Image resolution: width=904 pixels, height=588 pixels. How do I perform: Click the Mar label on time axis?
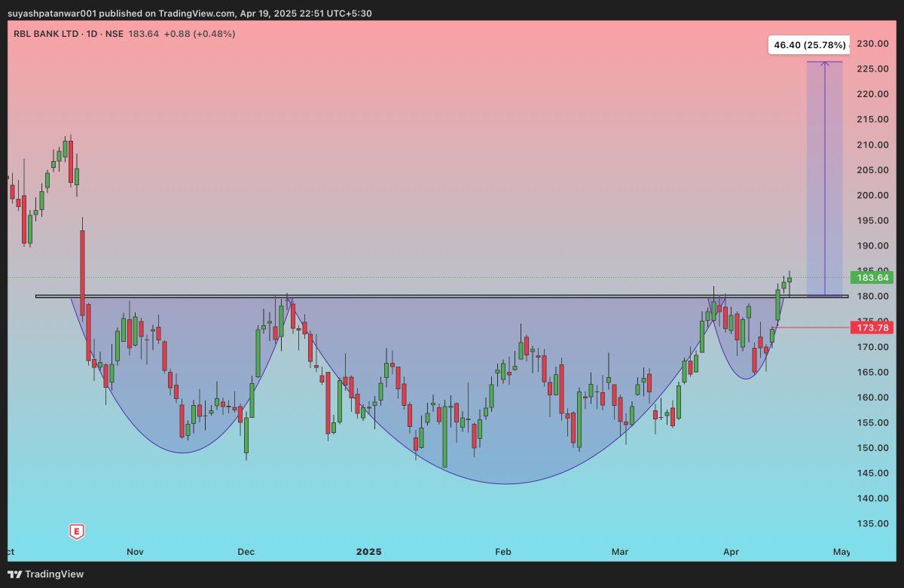click(x=620, y=552)
